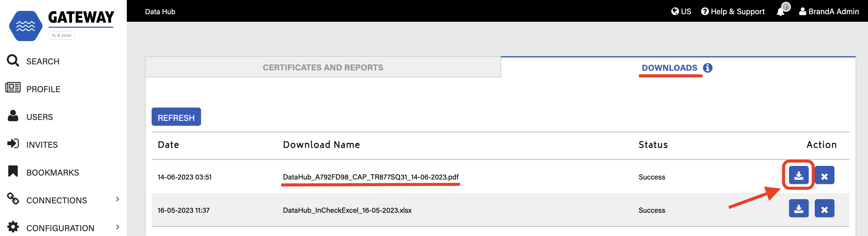Download the InCheckExcel xlsx file
Viewport: 868px width, 236px height.
click(798, 209)
